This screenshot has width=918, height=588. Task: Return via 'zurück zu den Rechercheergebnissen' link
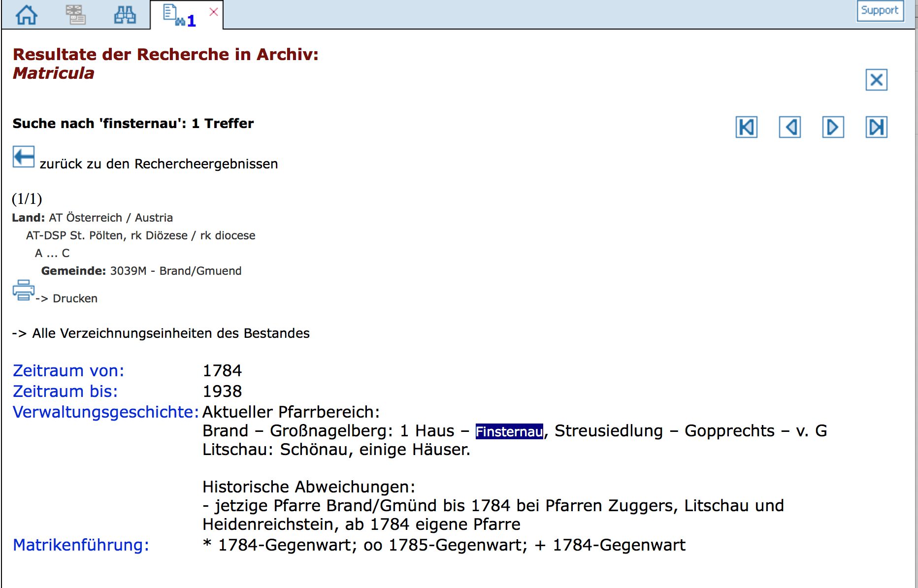coord(159,164)
